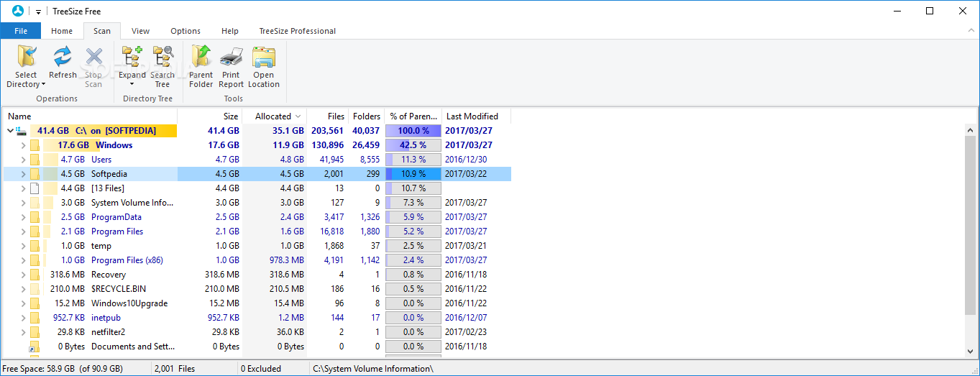Expand the [13 Files] node
Screen dimensions: 980x376
pyautogui.click(x=23, y=188)
